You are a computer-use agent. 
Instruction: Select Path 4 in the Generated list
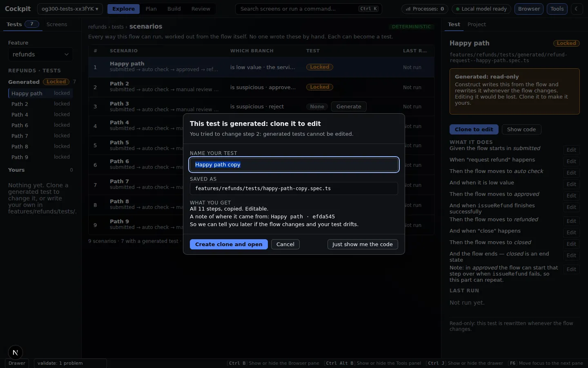40,114
